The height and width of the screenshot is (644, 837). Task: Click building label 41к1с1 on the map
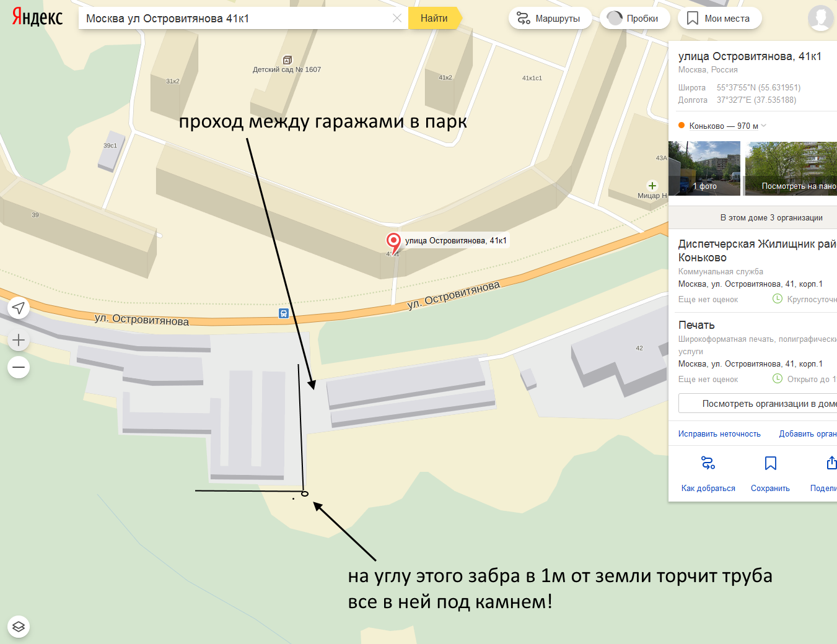tap(532, 78)
